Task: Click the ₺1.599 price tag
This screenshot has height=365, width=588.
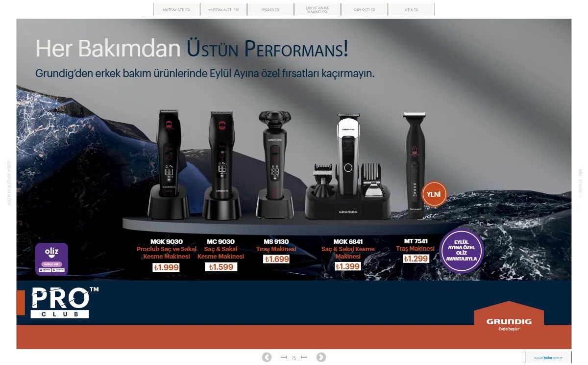Action: [x=221, y=267]
